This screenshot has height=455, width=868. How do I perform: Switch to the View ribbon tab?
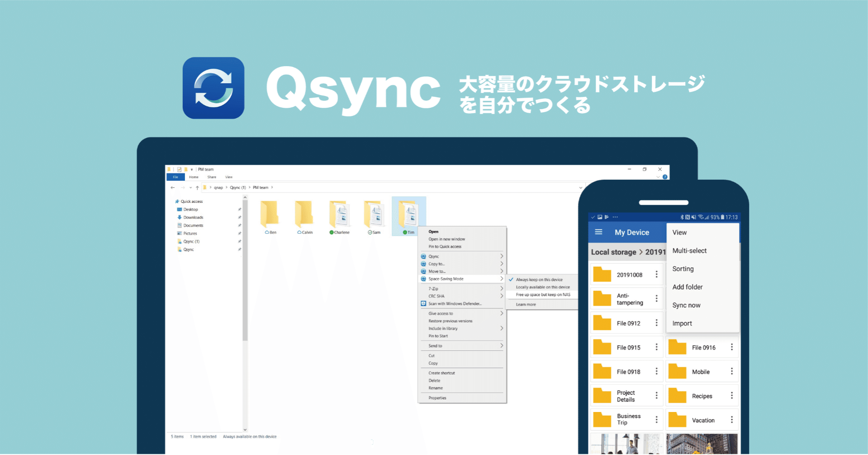[x=229, y=177]
